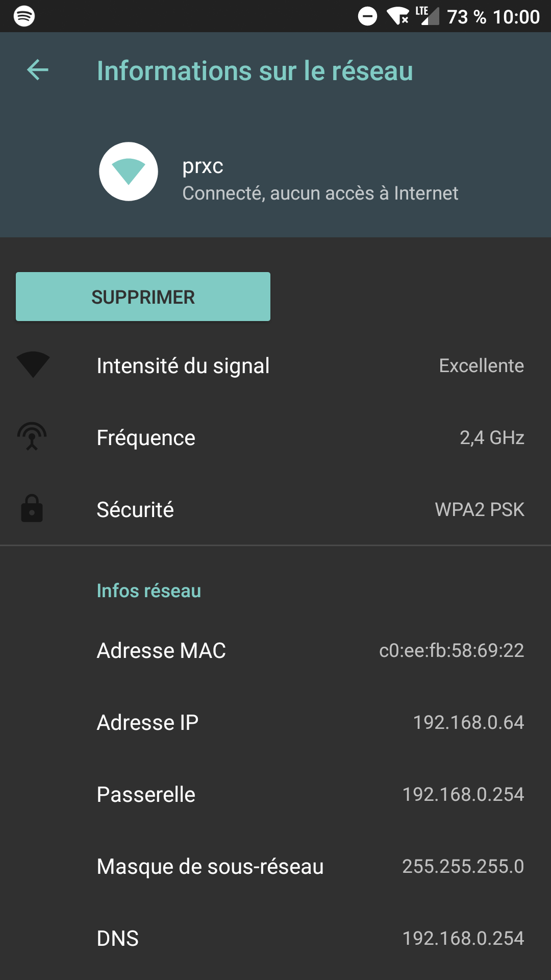Select the Passerelle row label
551x980 pixels.
point(146,795)
